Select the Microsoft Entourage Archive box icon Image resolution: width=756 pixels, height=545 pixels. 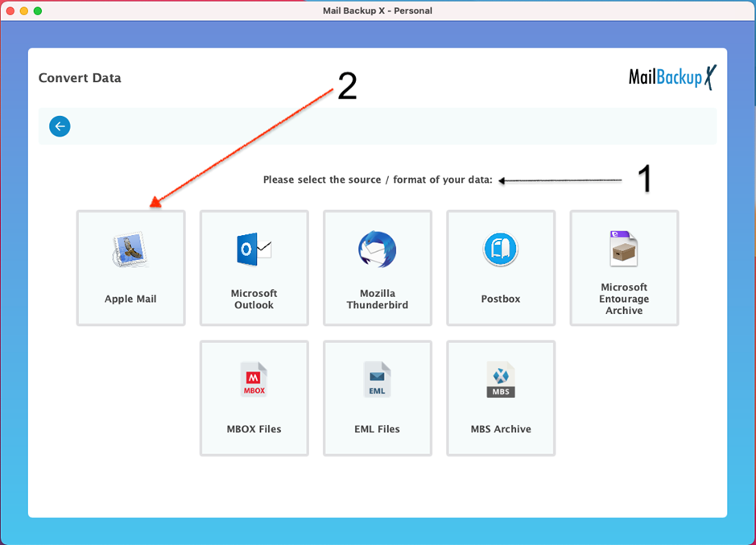[x=624, y=249]
